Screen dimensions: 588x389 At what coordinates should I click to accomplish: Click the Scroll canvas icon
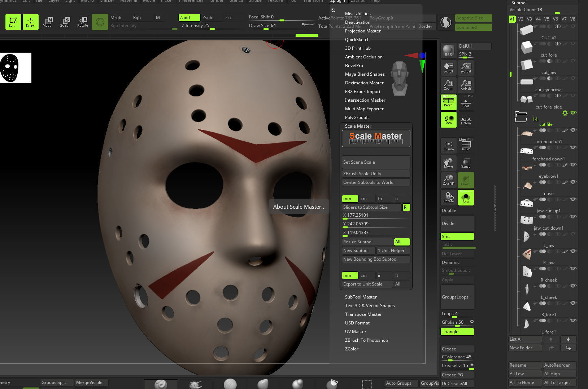[x=448, y=67]
